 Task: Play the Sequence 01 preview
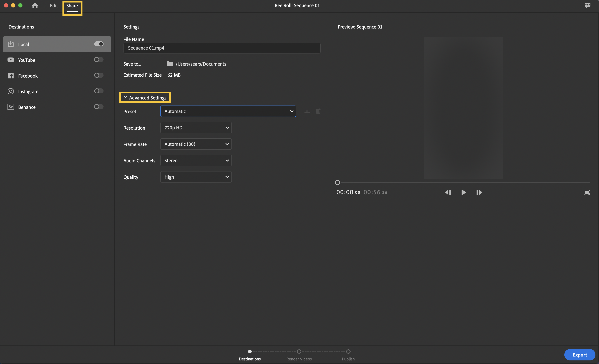tap(464, 192)
